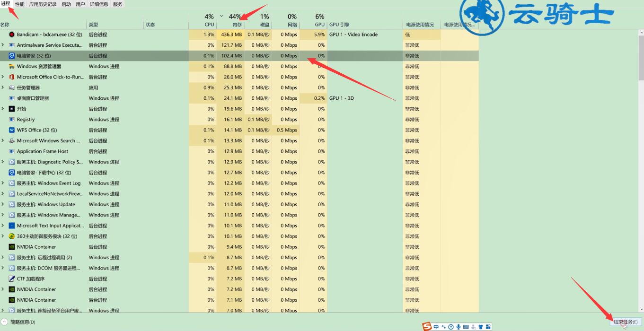Click the 电脑管家 (32 位) shield icon

pyautogui.click(x=12, y=56)
